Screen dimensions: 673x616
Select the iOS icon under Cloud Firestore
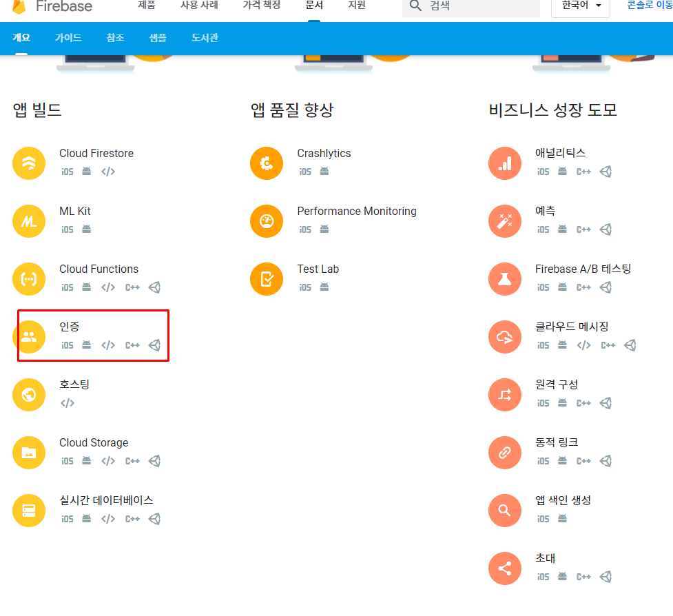click(x=68, y=172)
